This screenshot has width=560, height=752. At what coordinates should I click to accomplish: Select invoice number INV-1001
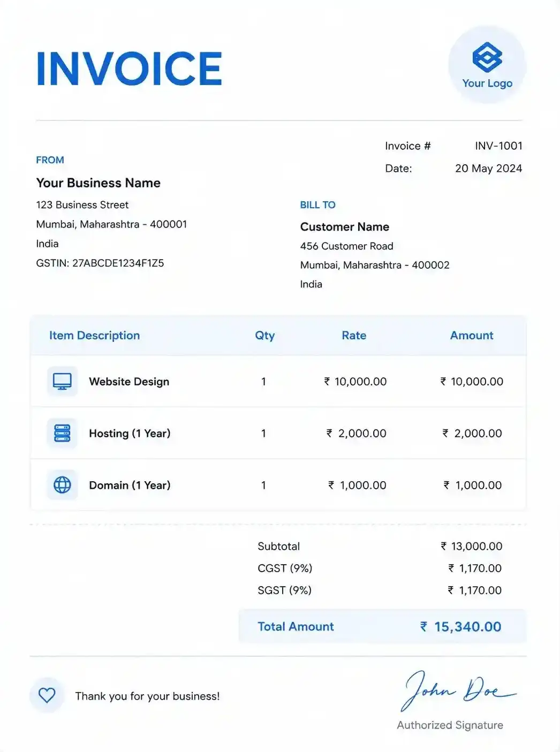coord(498,146)
